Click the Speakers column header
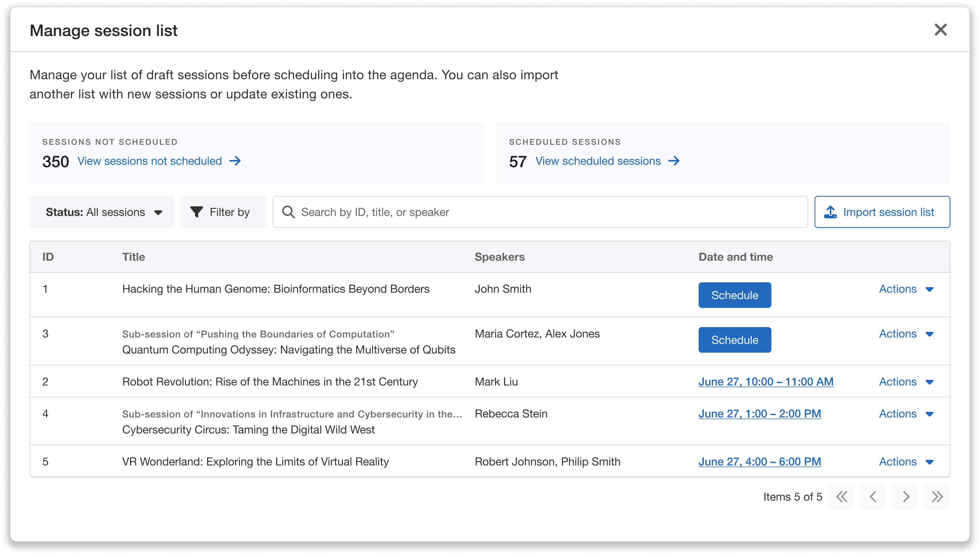Viewport: 980px width, 555px height. [500, 257]
